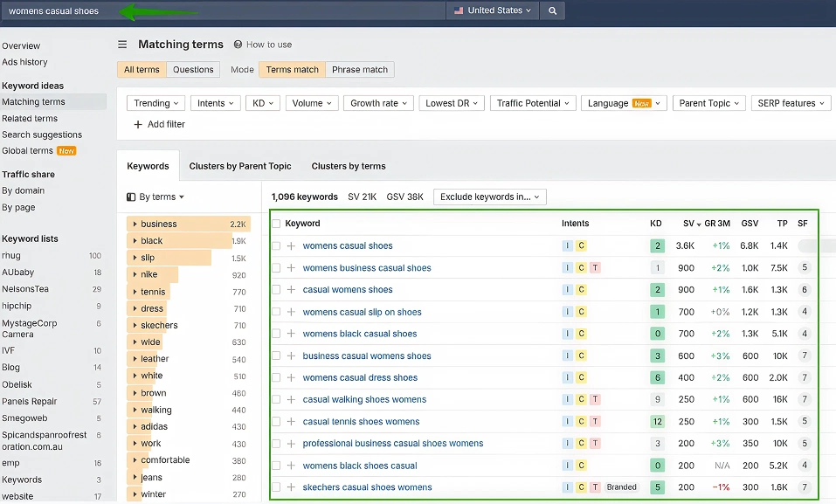
Task: Tick checkbox for womens black casual shoes
Action: [x=276, y=334]
